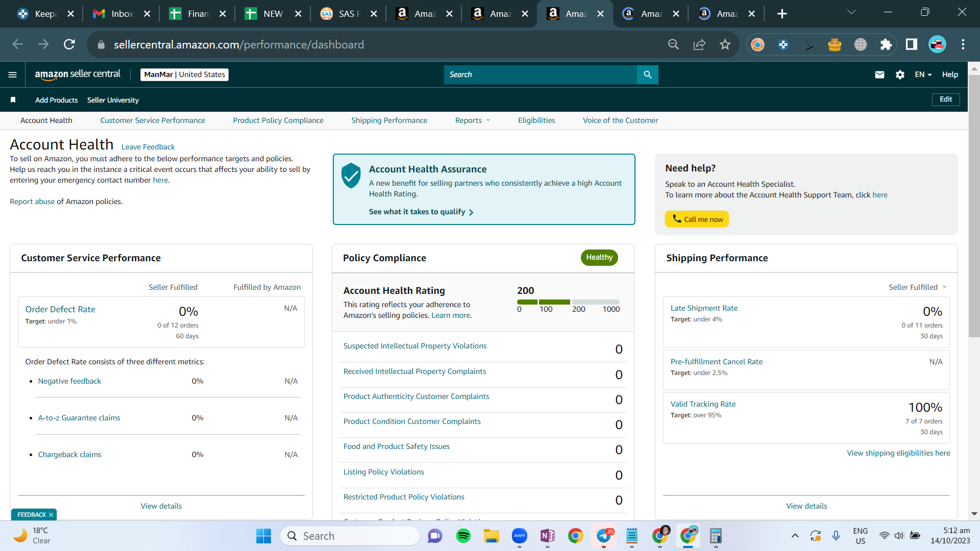980x551 pixels.
Task: Bookmark this page with the star icon
Action: [x=725, y=44]
